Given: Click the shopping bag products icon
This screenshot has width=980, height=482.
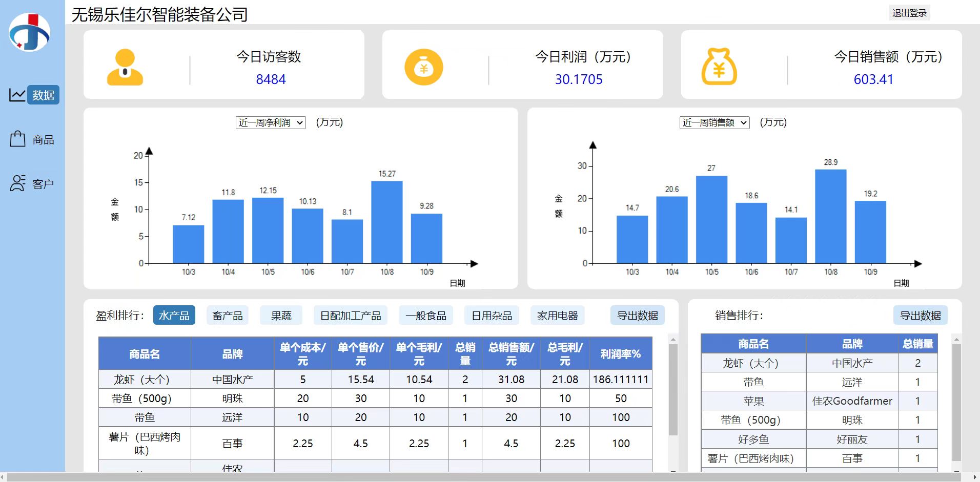Looking at the screenshot, I should [x=17, y=139].
